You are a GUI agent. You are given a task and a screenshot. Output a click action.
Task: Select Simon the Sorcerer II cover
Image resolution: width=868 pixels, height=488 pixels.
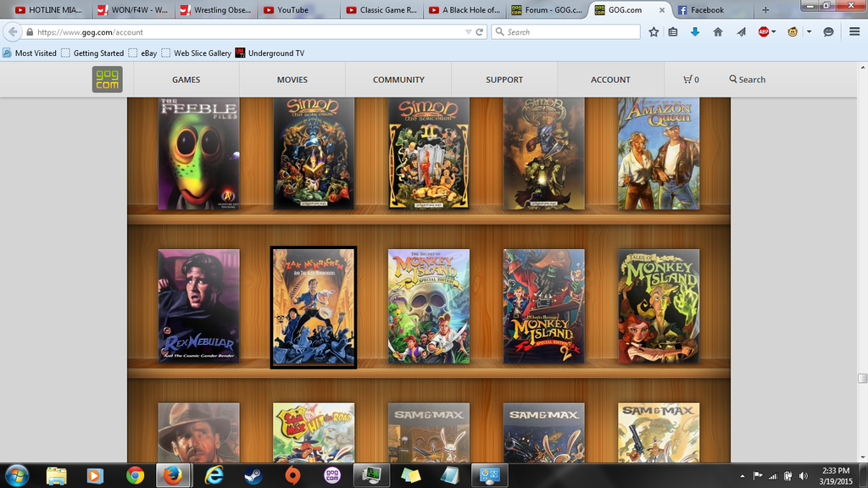pyautogui.click(x=429, y=154)
